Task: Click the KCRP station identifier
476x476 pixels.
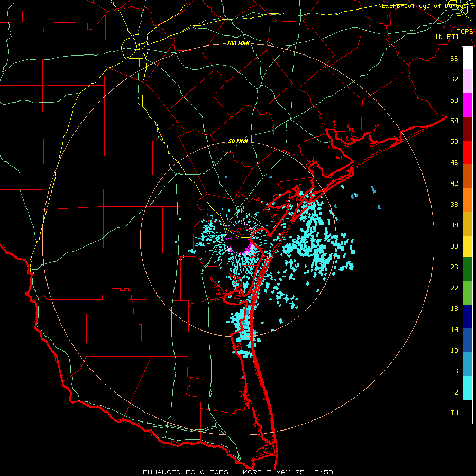Action: pos(252,472)
